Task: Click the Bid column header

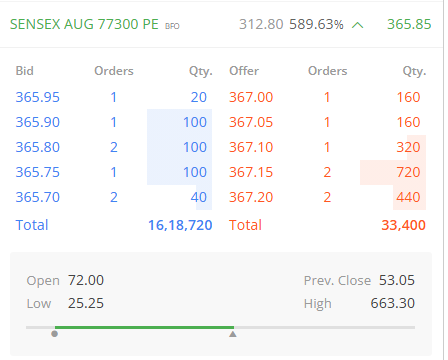Action: tap(25, 71)
